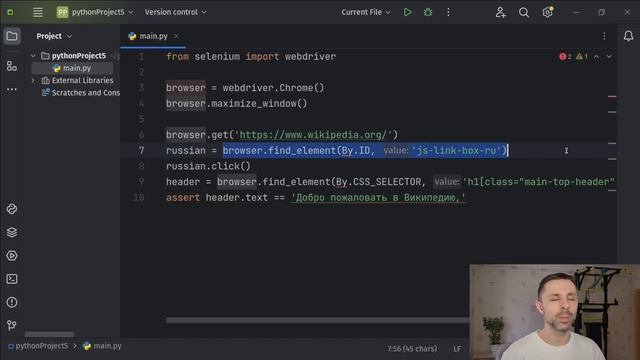This screenshot has height=360, width=640.
Task: Show more tool windows ellipsis
Action: click(x=12, y=89)
